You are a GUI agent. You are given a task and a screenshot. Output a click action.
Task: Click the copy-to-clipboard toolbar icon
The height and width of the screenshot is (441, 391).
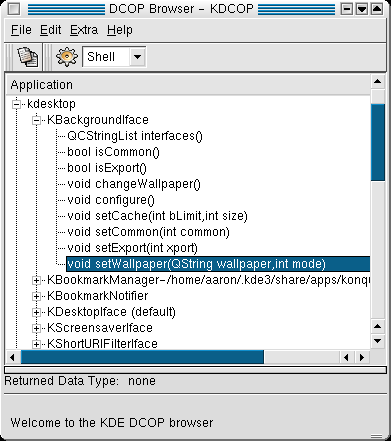28,57
